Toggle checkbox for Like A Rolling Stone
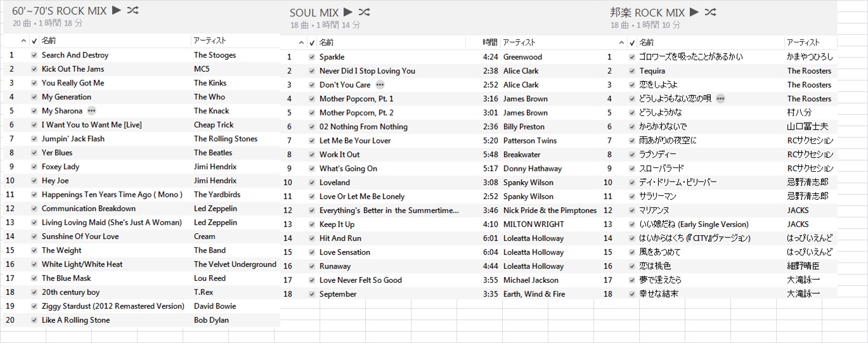The image size is (868, 343). click(x=34, y=321)
